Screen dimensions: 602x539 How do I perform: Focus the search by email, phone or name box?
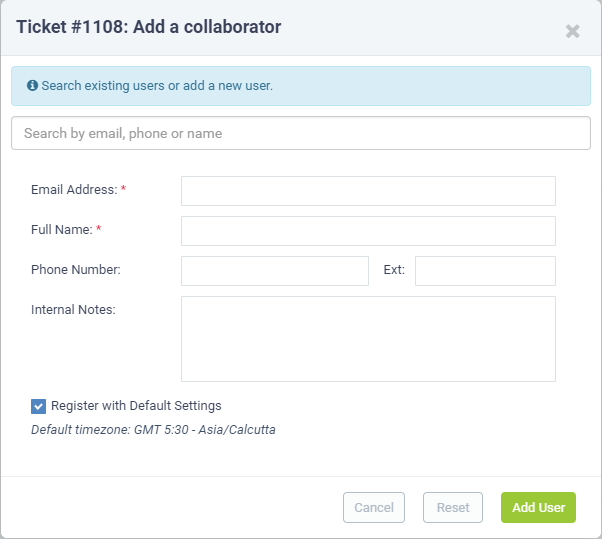pos(301,133)
